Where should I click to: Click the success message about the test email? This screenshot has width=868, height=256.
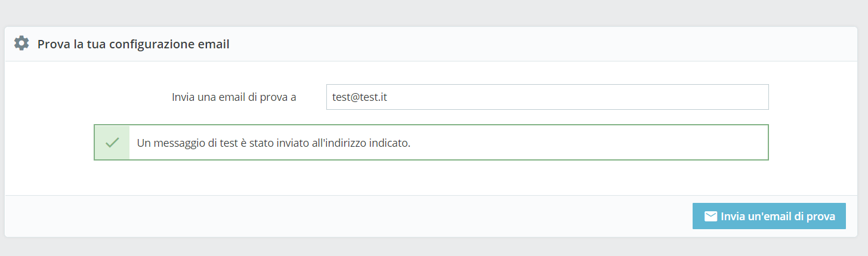click(x=274, y=143)
